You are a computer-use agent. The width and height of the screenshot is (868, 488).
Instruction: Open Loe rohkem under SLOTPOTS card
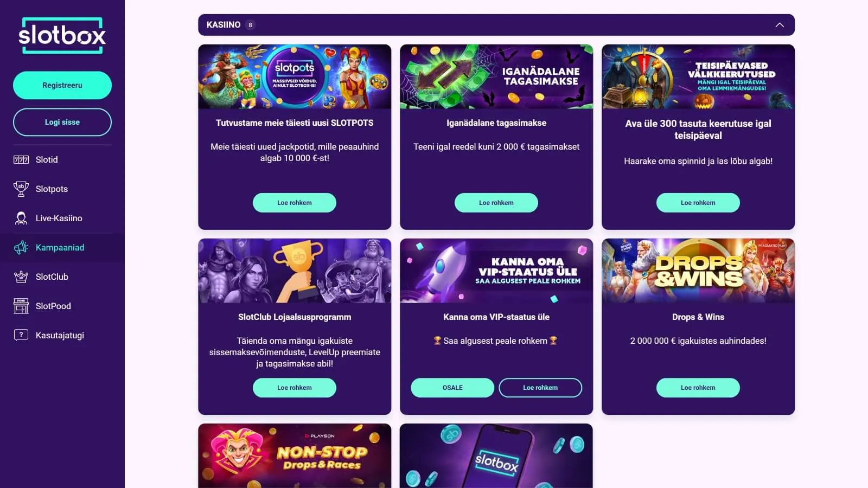click(295, 203)
